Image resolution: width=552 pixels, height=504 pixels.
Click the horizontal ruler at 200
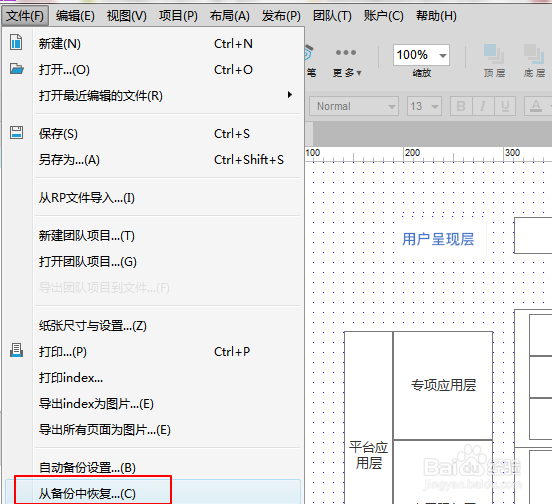412,153
